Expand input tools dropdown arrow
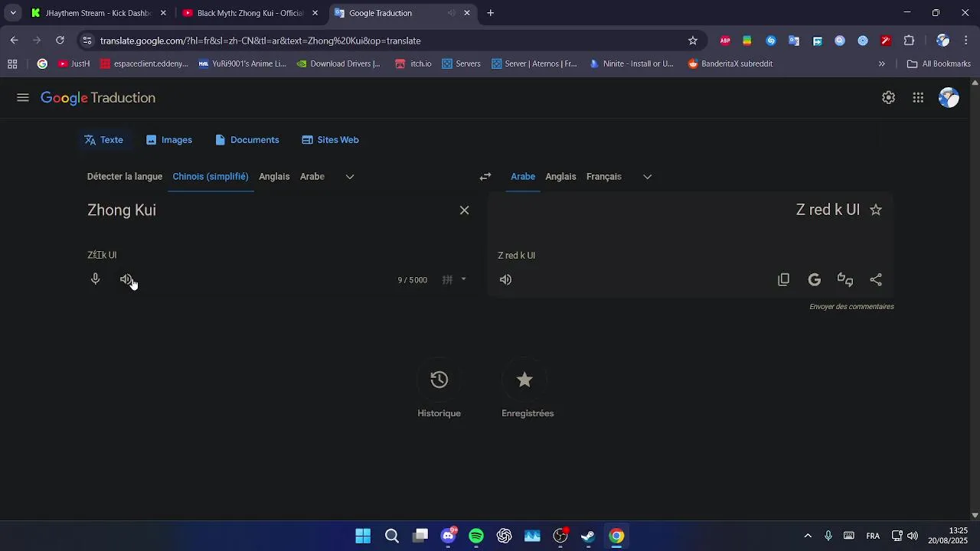The height and width of the screenshot is (551, 980). [463, 279]
